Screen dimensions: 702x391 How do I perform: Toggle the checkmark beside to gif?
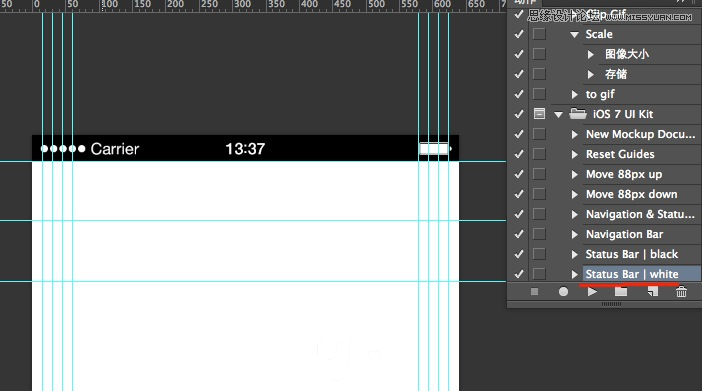[x=519, y=94]
